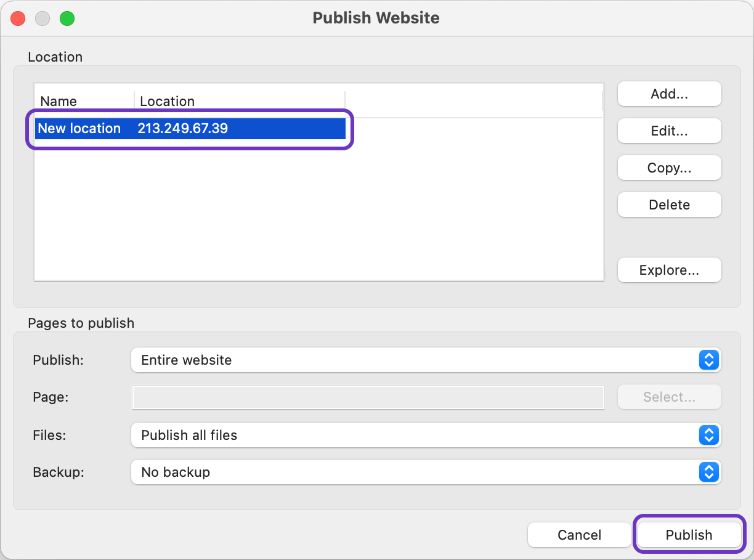Click into the Page text field
Image resolution: width=754 pixels, height=560 pixels.
[368, 397]
